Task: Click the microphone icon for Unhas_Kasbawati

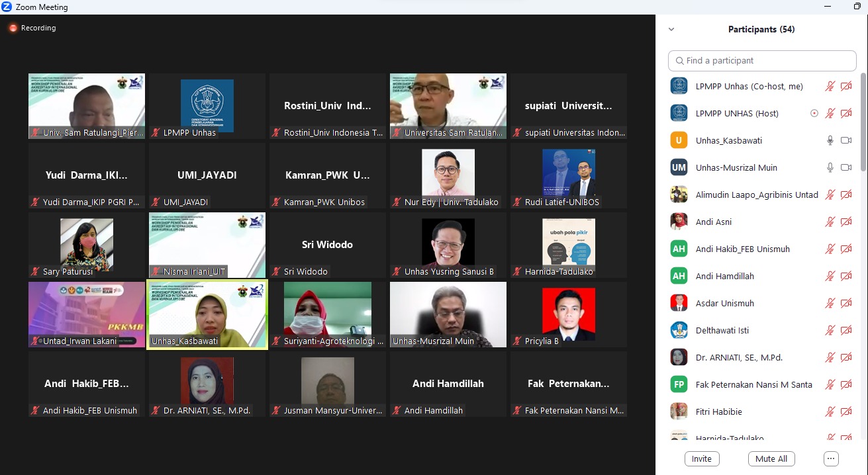Action: coord(830,140)
